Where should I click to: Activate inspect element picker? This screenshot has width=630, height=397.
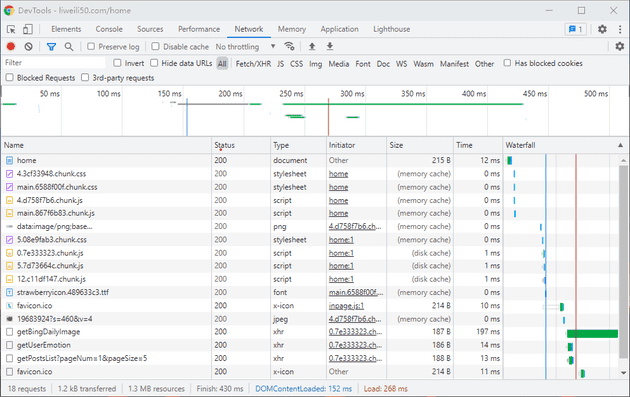pos(11,29)
